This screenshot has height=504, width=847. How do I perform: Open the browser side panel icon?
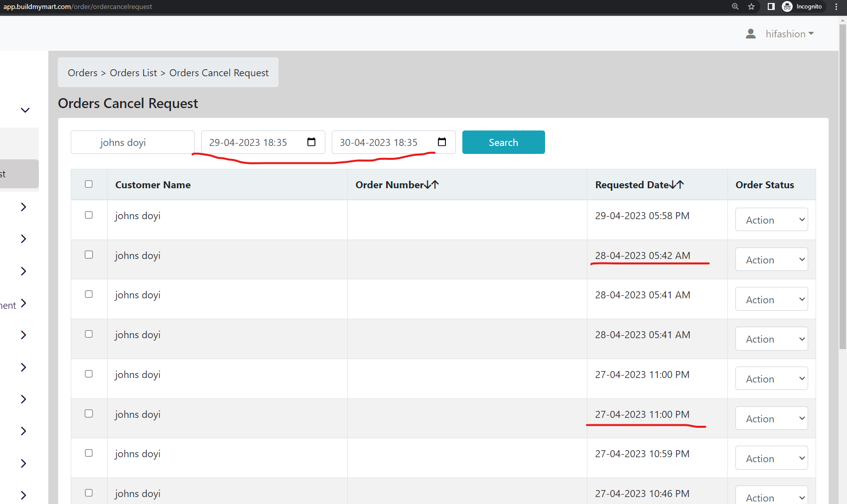[771, 6]
